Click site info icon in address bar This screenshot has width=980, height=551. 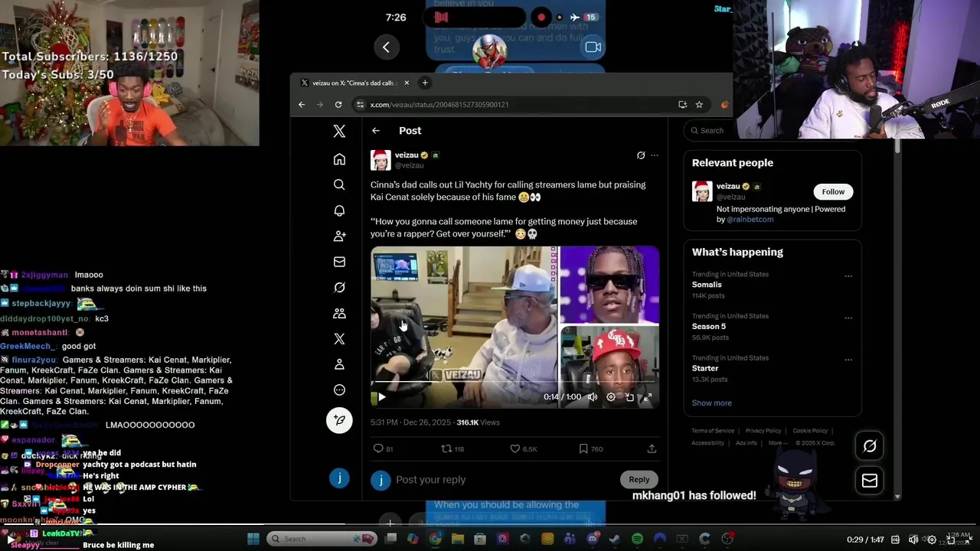tap(360, 105)
